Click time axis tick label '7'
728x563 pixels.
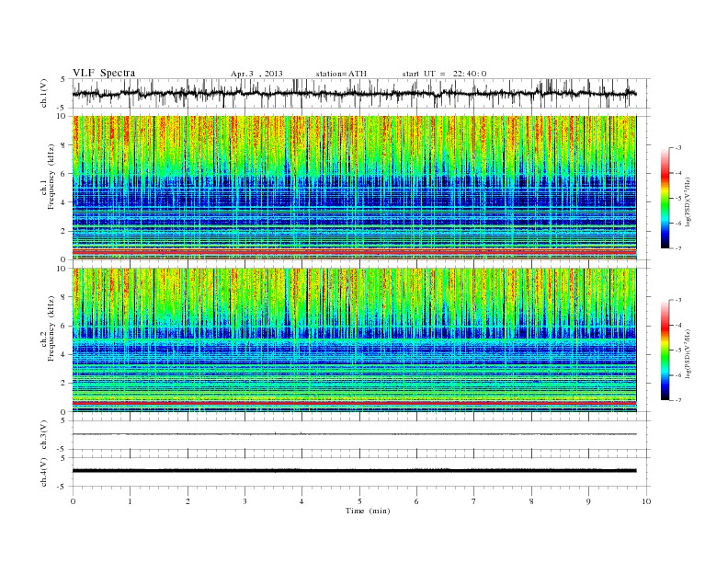pyautogui.click(x=473, y=501)
